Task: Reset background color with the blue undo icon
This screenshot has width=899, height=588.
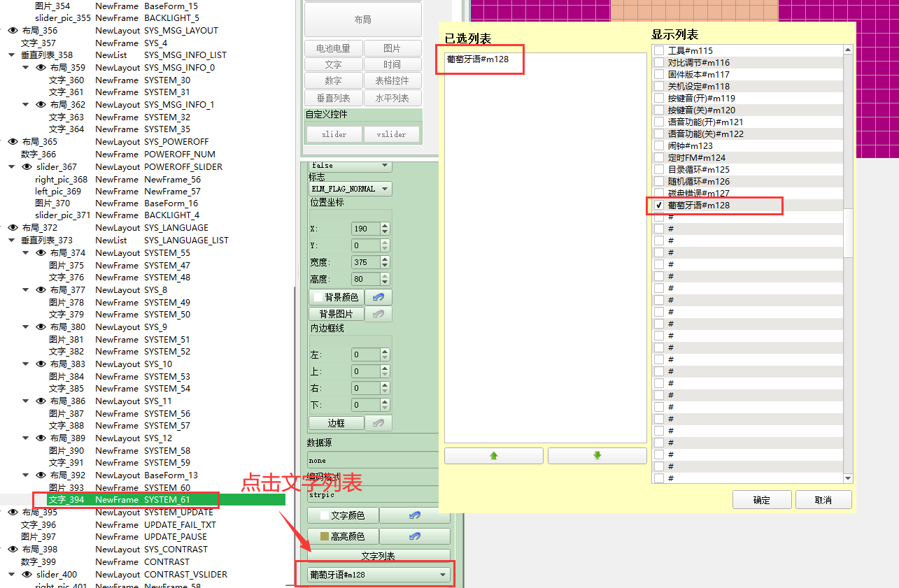Action: pyautogui.click(x=378, y=297)
